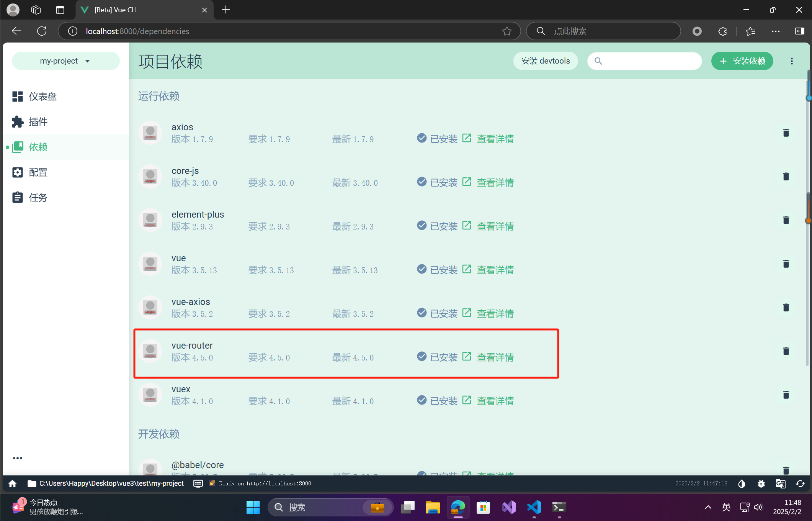The image size is (812, 521).
Task: Click the page scrollbar on the right edge
Action: tap(807, 230)
